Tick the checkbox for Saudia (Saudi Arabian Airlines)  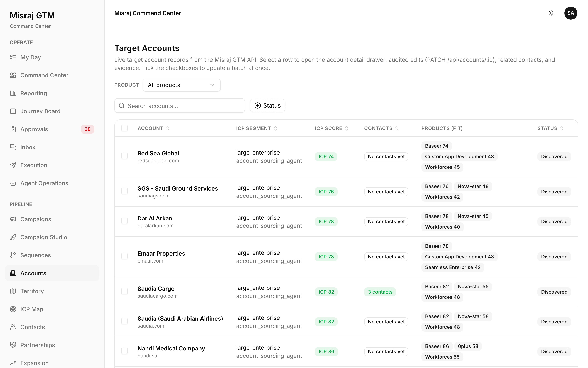[124, 321]
